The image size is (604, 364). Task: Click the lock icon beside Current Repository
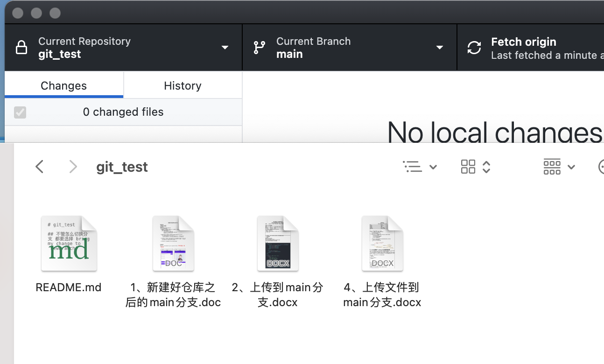(22, 47)
